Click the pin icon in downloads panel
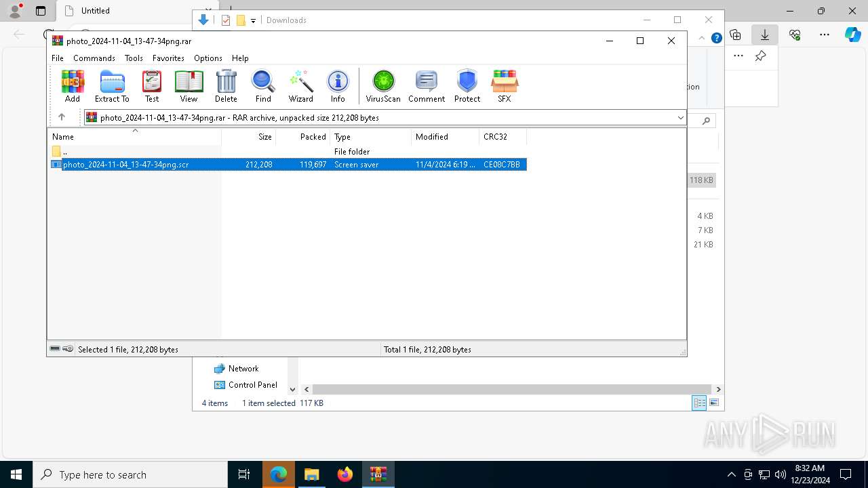Screen dimensions: 868x488 click(761, 56)
